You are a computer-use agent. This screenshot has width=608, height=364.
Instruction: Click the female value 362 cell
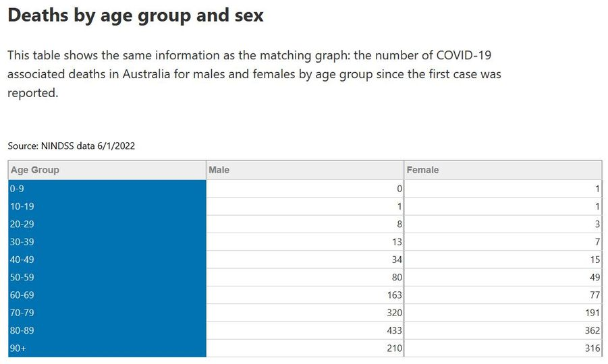click(x=503, y=331)
